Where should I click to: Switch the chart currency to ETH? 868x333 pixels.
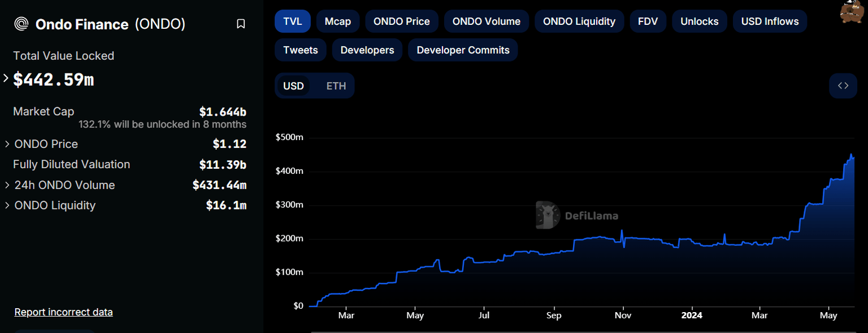tap(336, 85)
